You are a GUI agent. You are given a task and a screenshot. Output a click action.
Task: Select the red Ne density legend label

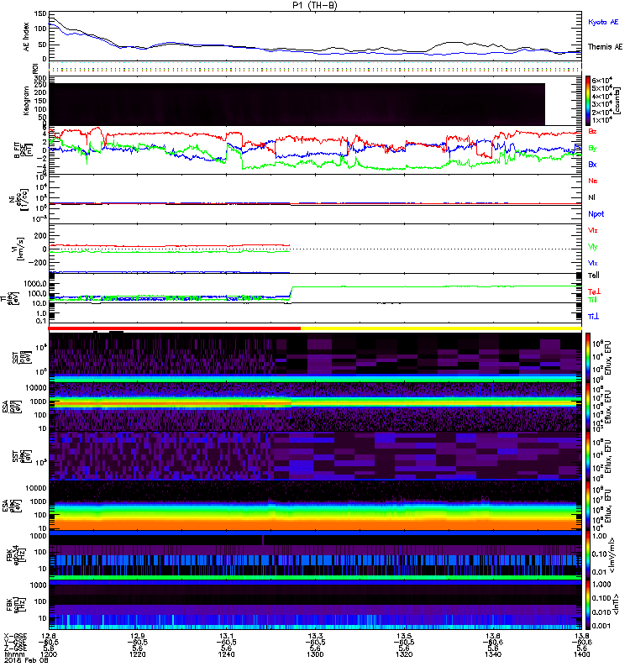593,181
